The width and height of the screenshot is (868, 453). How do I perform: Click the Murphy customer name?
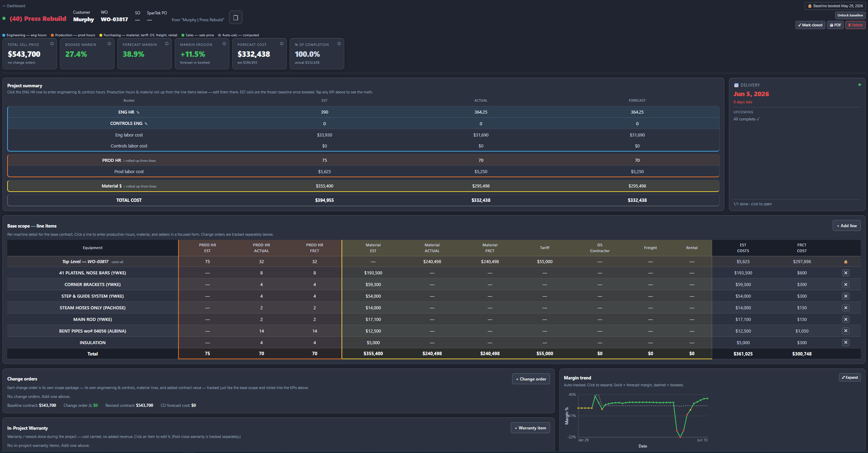coord(83,20)
